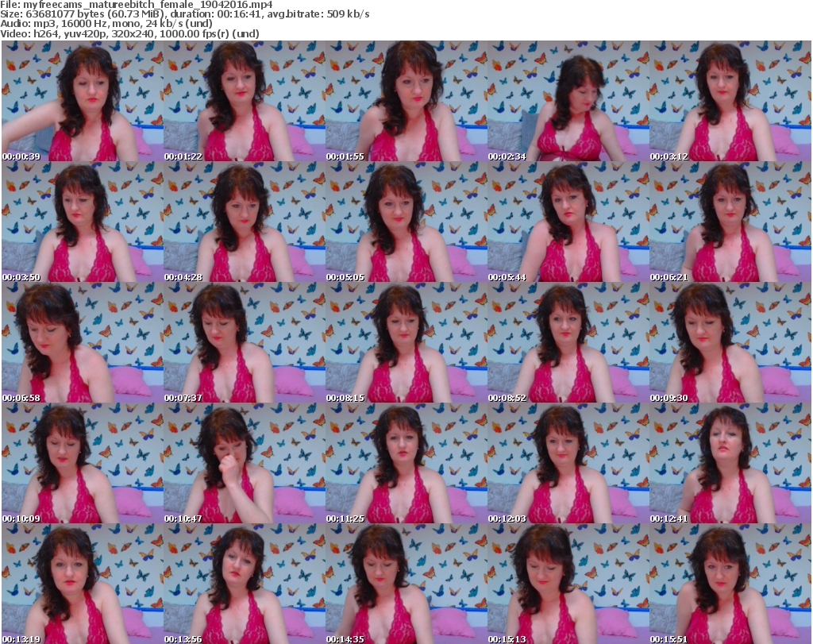The width and height of the screenshot is (813, 644).
Task: Click the thumbnail timestamped 00:00:39
Action: [83, 101]
